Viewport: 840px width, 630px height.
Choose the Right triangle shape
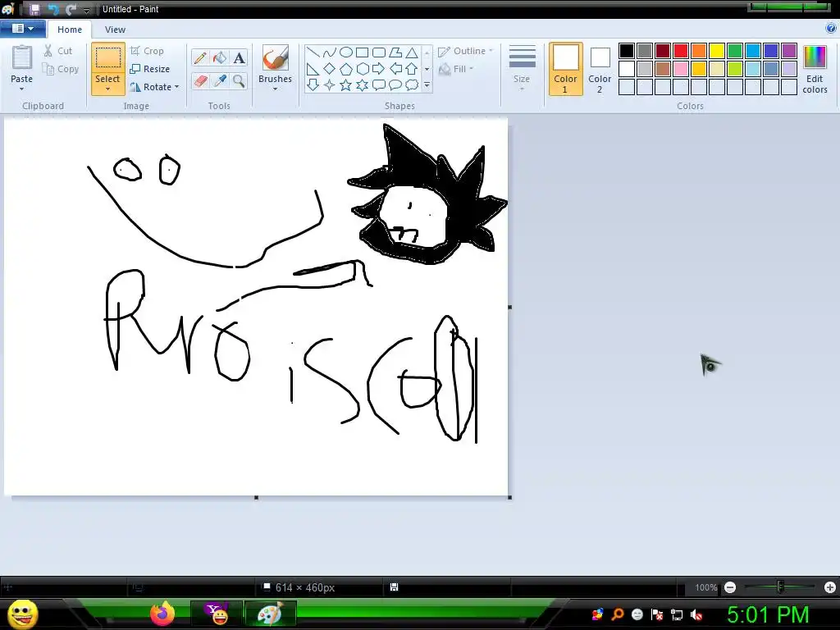click(313, 69)
